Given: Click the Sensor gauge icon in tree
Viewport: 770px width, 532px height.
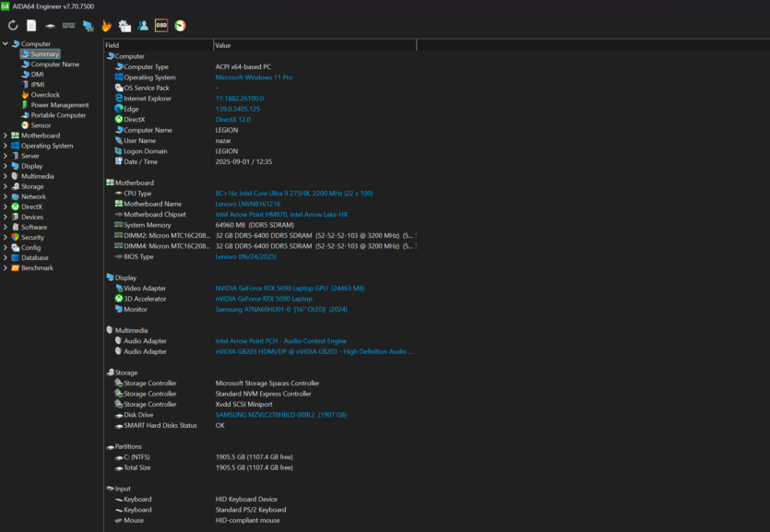Looking at the screenshot, I should [x=25, y=125].
